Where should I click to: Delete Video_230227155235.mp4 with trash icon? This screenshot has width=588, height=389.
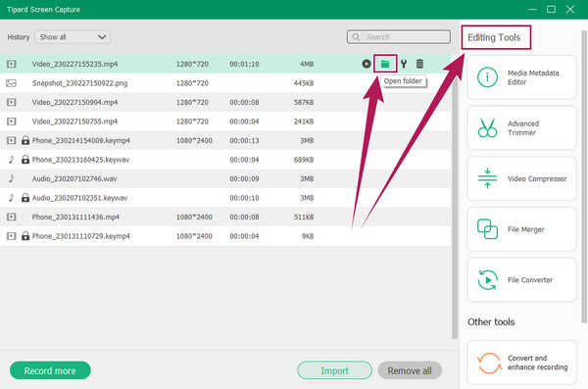[x=419, y=64]
